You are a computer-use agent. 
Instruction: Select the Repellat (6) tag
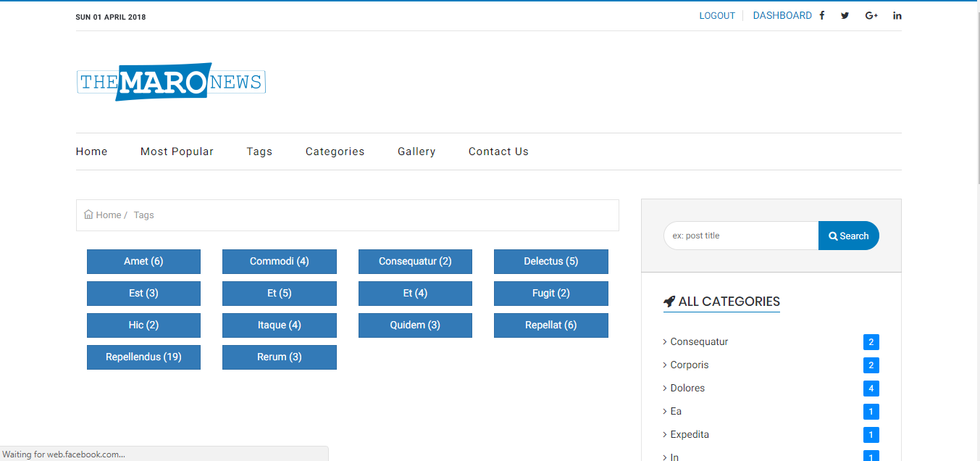click(x=551, y=325)
